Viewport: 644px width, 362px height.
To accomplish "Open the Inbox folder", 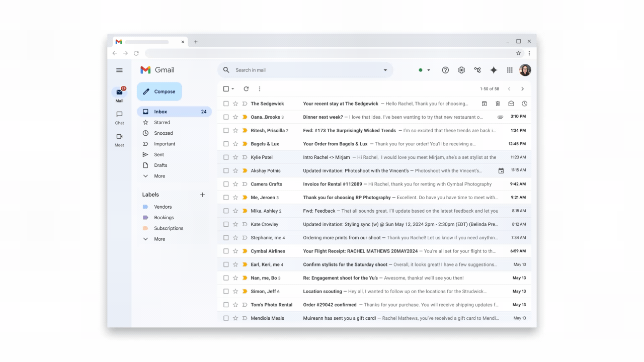I will pos(174,112).
